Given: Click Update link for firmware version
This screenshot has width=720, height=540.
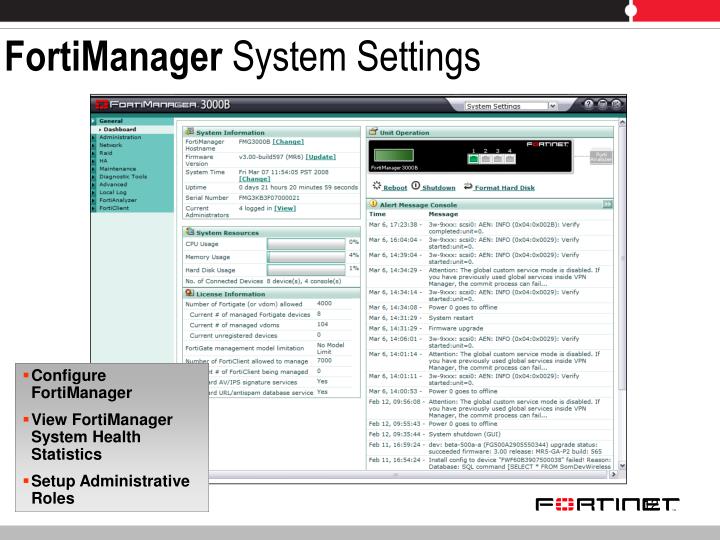Looking at the screenshot, I should tap(321, 157).
